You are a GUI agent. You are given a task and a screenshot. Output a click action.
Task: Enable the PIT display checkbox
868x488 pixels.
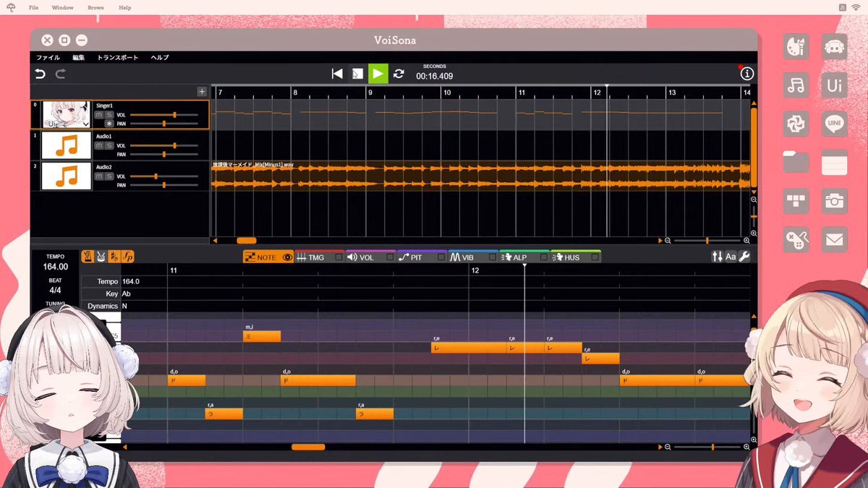(x=441, y=257)
